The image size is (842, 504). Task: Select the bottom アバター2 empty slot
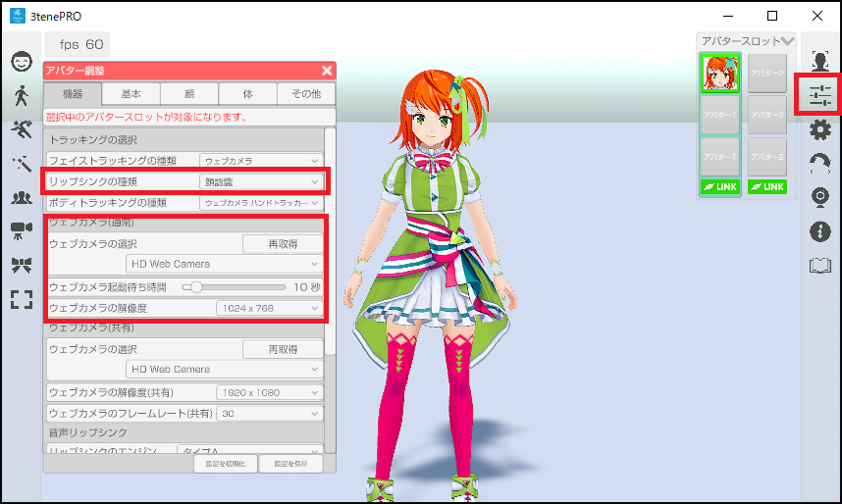click(x=766, y=157)
